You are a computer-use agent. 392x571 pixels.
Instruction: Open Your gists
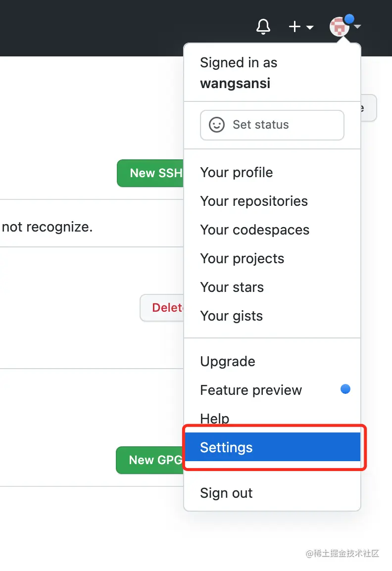(231, 316)
